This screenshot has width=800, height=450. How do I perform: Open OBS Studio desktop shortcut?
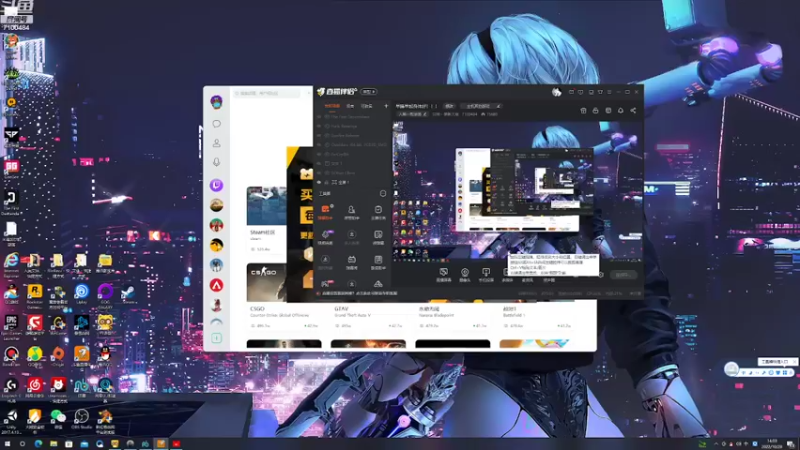[x=81, y=419]
